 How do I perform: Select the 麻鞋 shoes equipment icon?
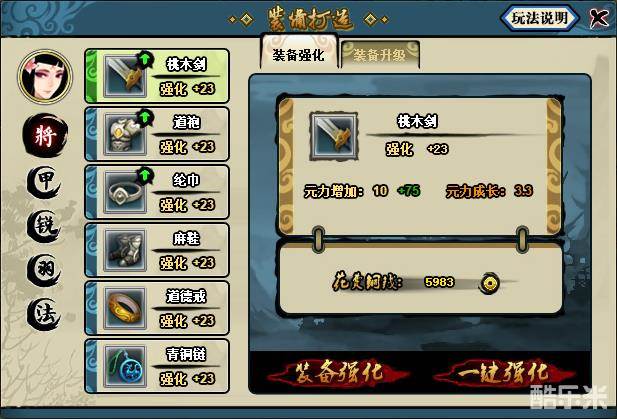coord(124,250)
